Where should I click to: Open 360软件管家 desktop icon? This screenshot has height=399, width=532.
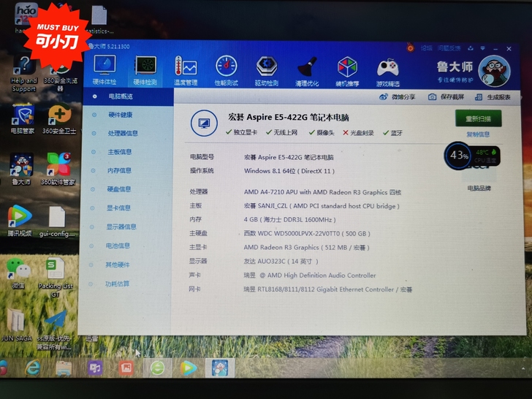[58, 170]
